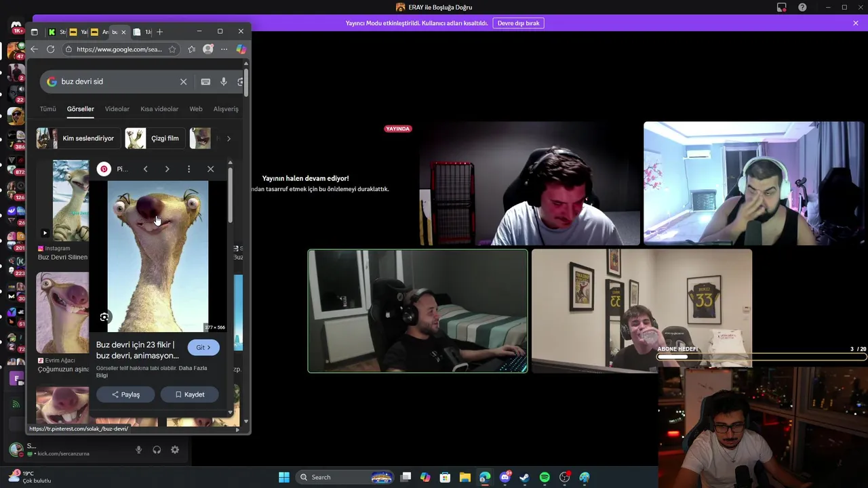Open File Explorer from the taskbar
Viewport: 868px width, 488px height.
click(x=465, y=477)
